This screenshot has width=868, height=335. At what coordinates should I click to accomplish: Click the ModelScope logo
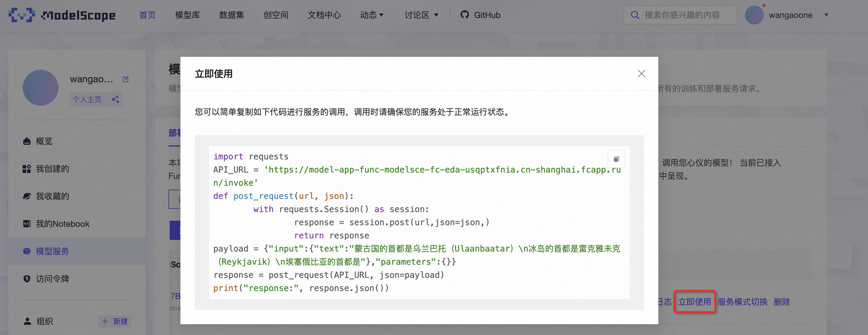62,15
